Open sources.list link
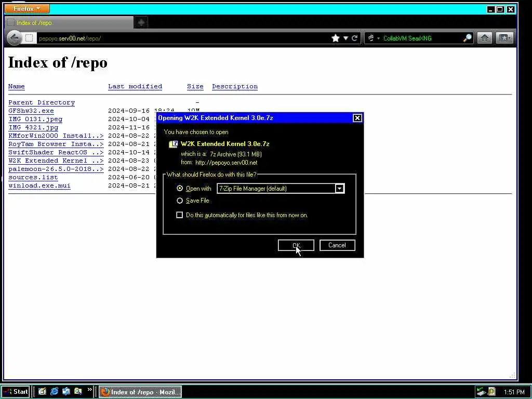Screen dimensions: 532x399 pos(33,178)
